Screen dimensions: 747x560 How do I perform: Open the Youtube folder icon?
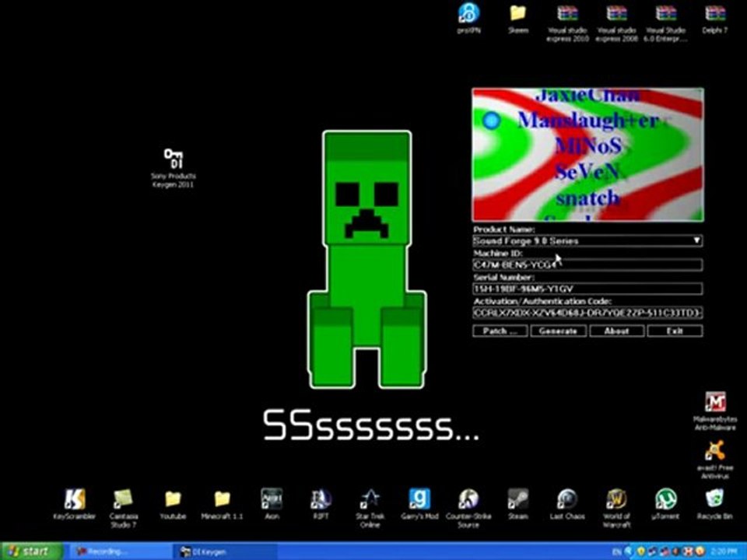click(x=173, y=504)
